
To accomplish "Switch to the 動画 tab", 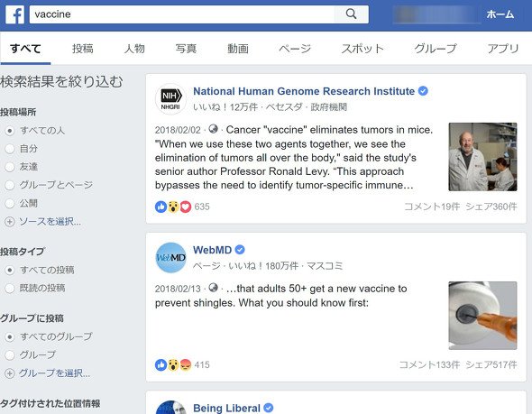I will point(237,49).
